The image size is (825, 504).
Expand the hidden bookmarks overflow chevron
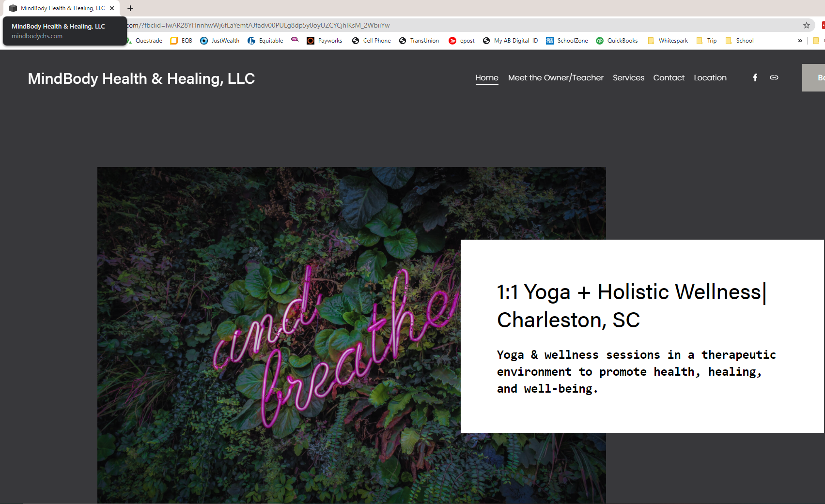(800, 41)
